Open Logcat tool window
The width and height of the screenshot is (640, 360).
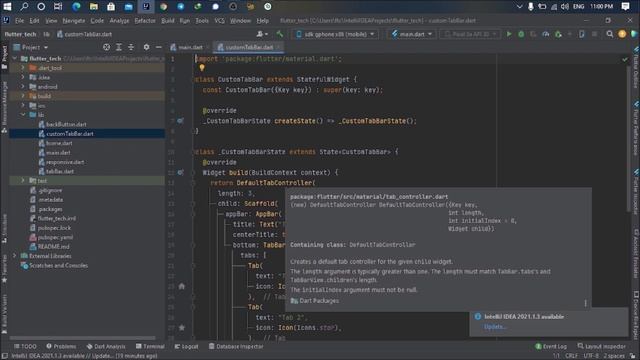click(187, 347)
